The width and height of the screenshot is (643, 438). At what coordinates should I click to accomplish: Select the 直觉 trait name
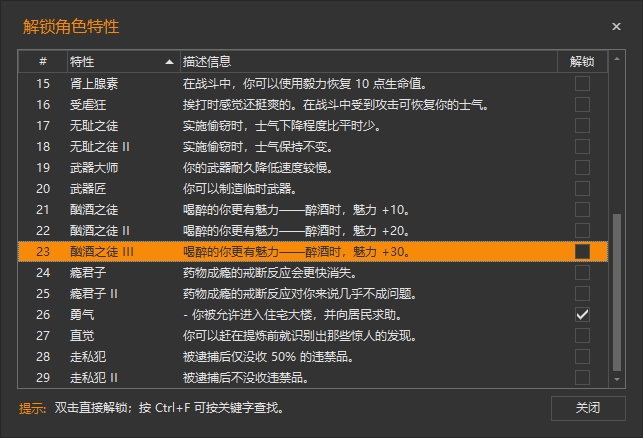tap(82, 336)
